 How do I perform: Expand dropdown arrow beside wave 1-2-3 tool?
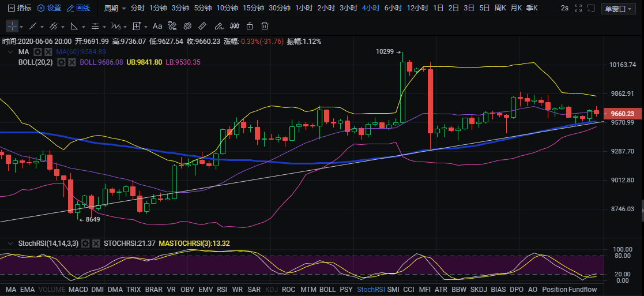tap(125, 27)
